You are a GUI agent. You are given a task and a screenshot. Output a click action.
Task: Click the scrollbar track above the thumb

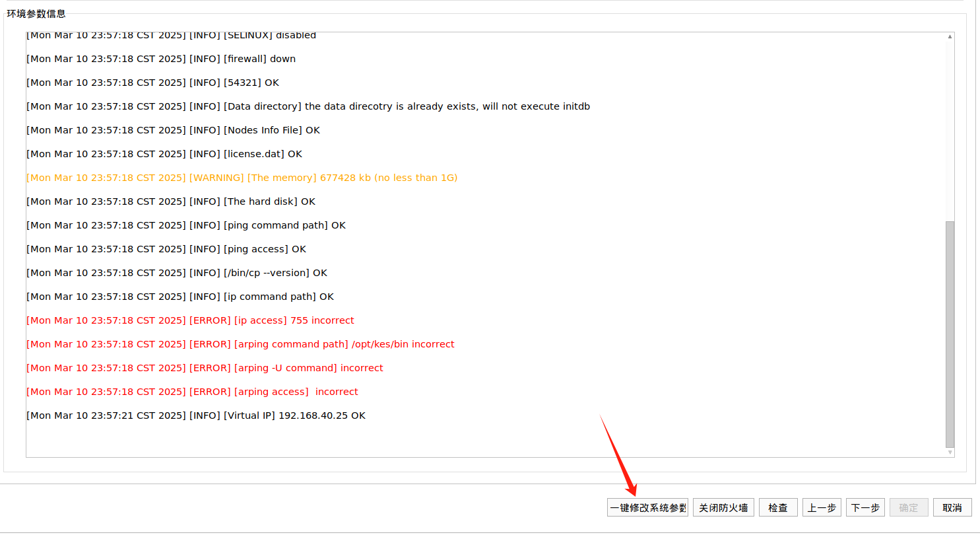(950, 132)
